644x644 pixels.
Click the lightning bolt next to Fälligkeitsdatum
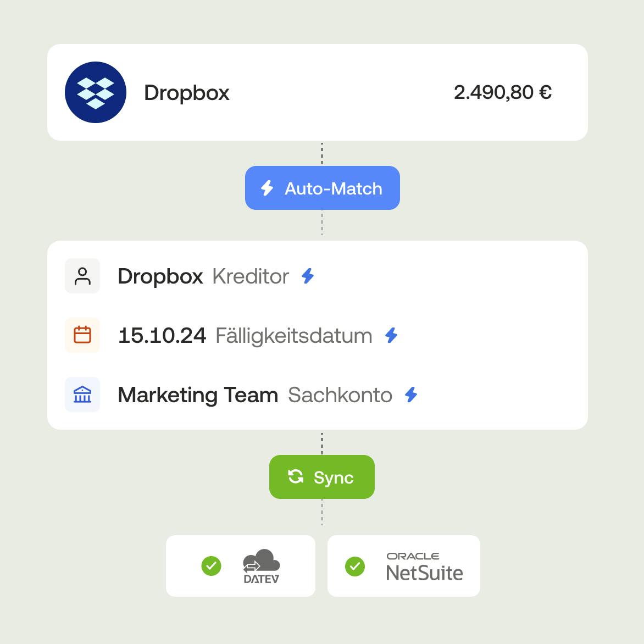[x=391, y=335]
